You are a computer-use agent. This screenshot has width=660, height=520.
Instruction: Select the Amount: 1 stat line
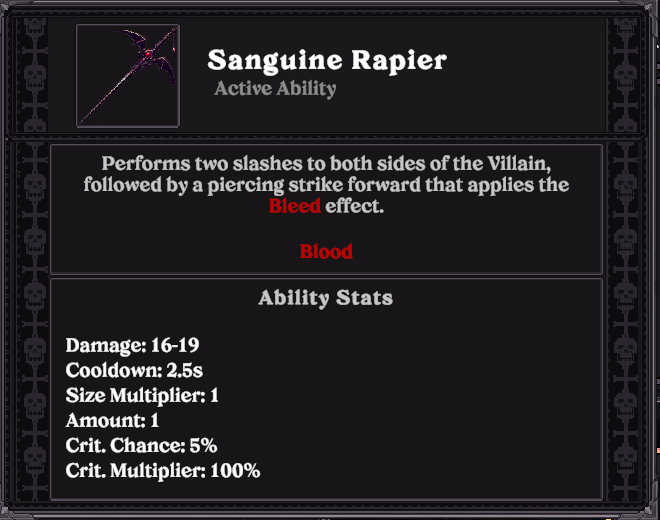click(112, 421)
